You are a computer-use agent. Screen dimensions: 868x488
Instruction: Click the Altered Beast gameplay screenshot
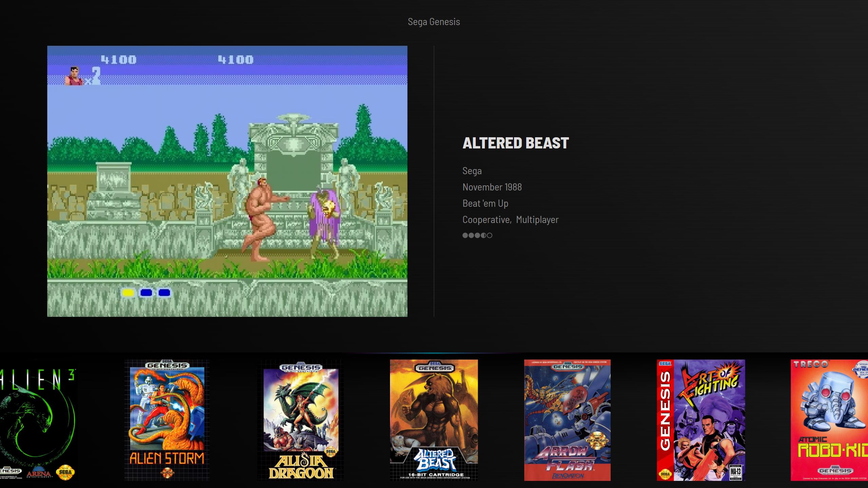coord(227,181)
